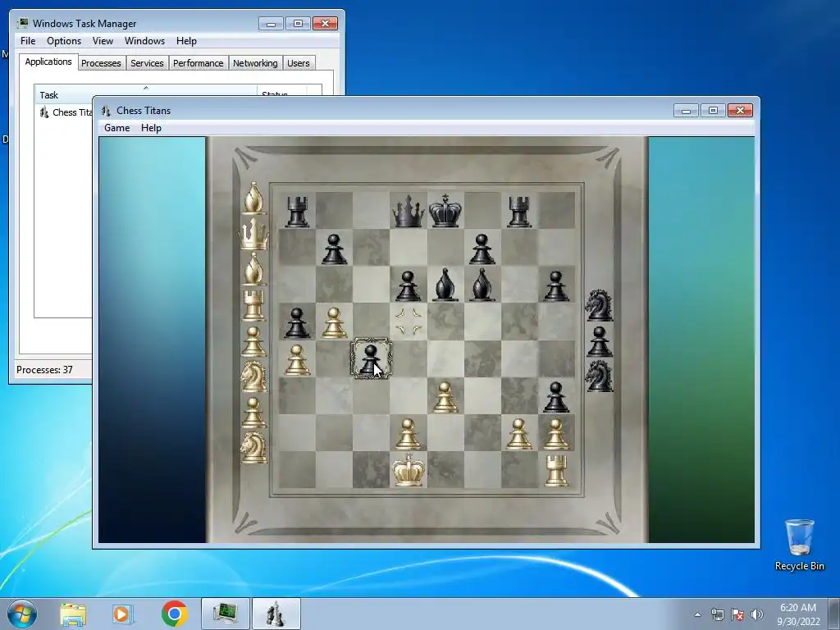The image size is (840, 630).
Task: Click the 'Processes: 37' status text
Action: click(44, 370)
